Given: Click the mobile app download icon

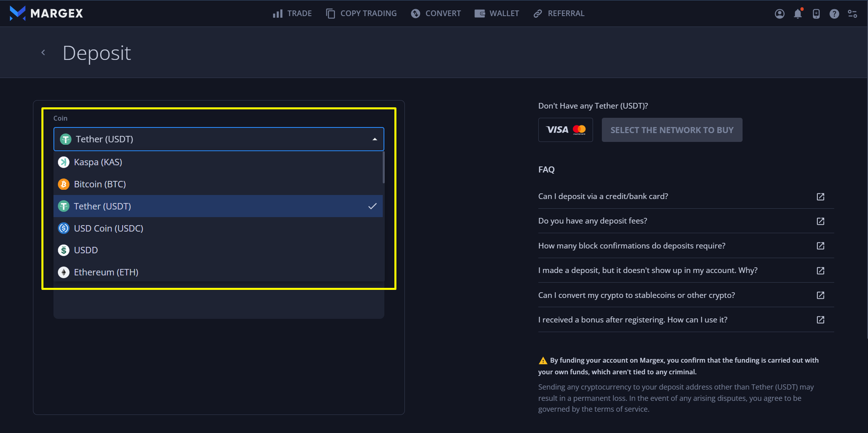Looking at the screenshot, I should [816, 14].
